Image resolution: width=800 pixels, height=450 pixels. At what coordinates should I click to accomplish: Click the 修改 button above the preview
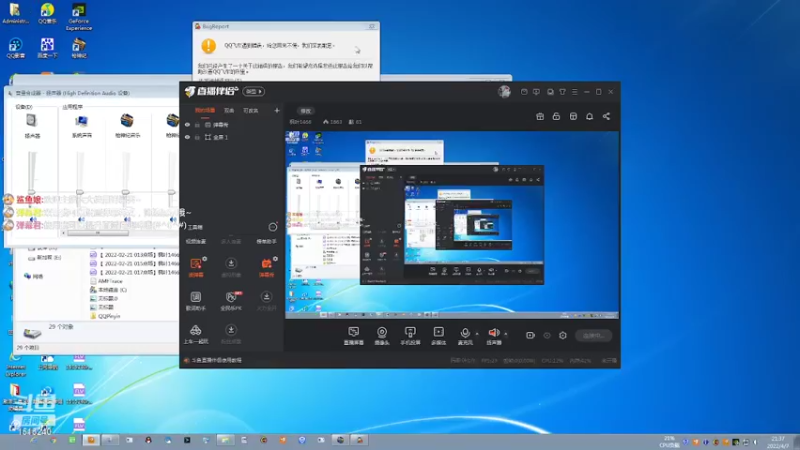[305, 111]
